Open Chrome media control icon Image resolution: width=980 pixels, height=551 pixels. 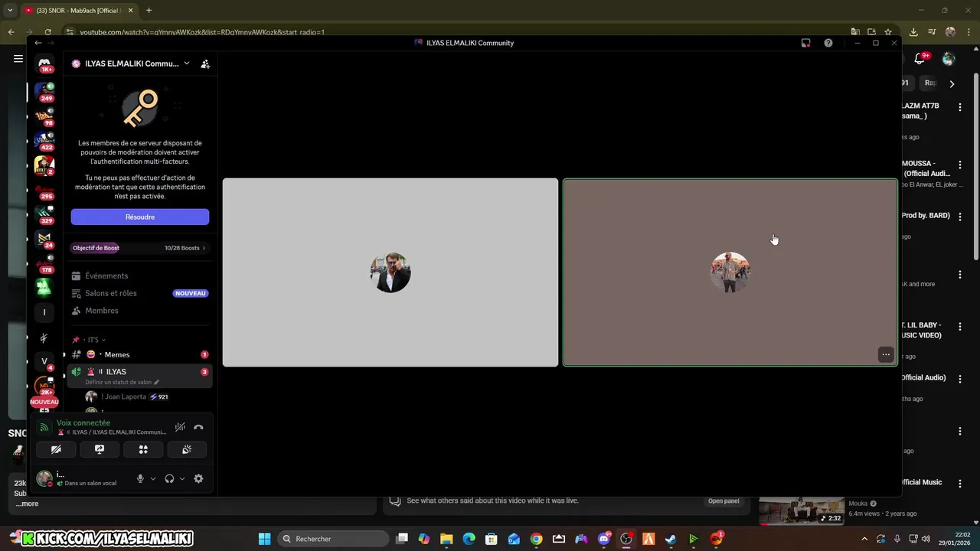(932, 32)
